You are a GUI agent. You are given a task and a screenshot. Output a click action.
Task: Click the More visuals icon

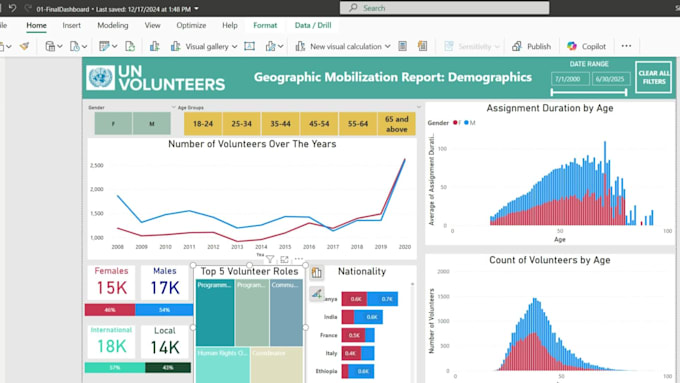tap(271, 46)
